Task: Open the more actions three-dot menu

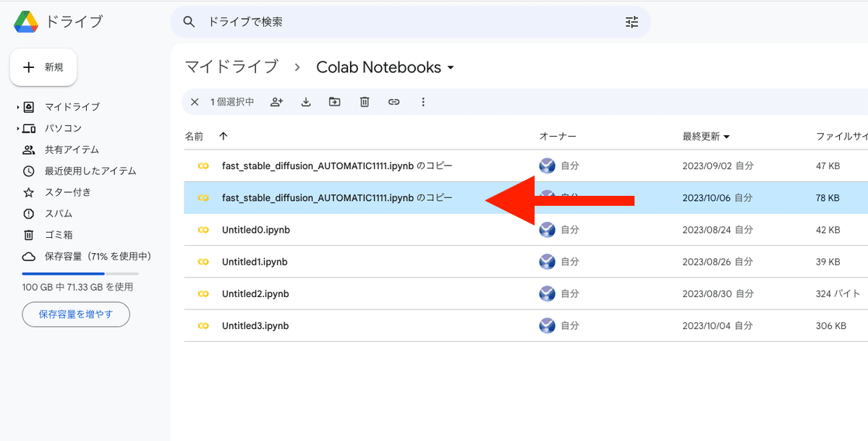Action: pos(423,102)
